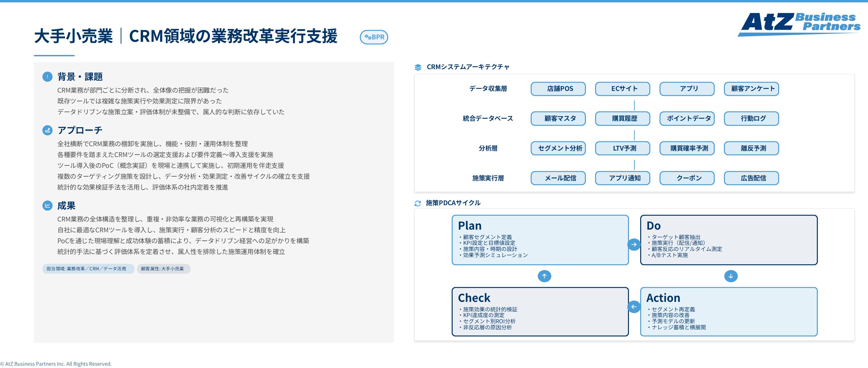Click the down arrow between Do and Action
This screenshot has height=368, width=868.
click(x=731, y=276)
